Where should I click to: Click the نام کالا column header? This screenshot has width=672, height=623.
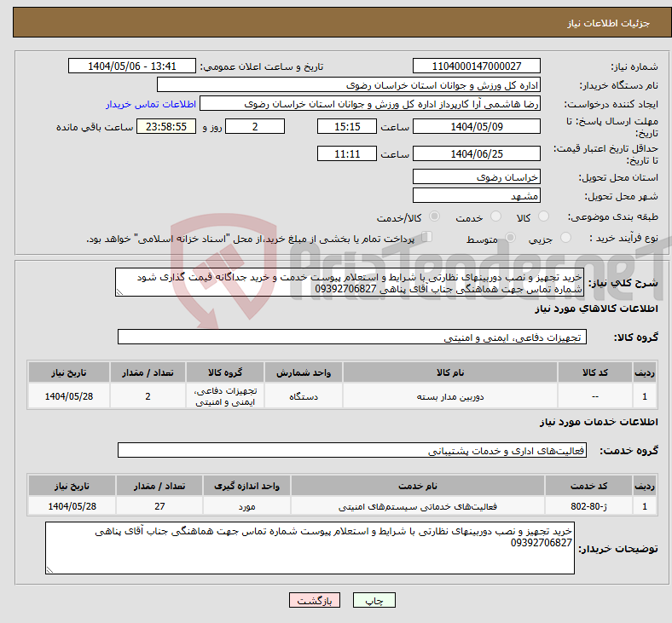[x=450, y=372]
